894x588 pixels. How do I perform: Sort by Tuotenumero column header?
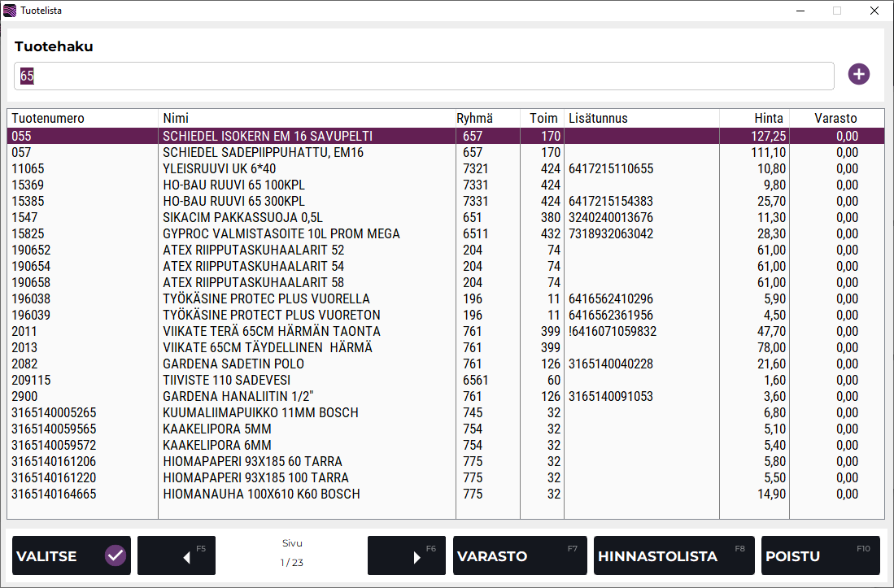point(48,118)
